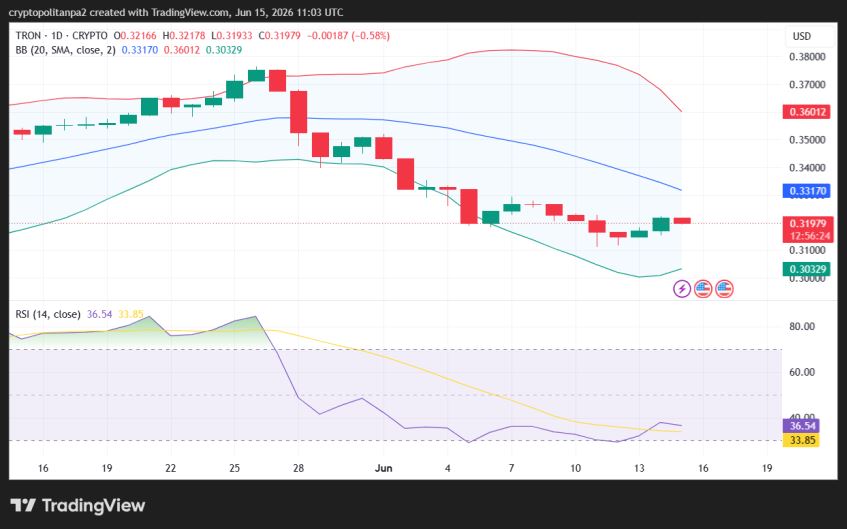Viewport: 847px width, 529px height.
Task: Click the Jun date label on time axis
Action: pyautogui.click(x=384, y=468)
